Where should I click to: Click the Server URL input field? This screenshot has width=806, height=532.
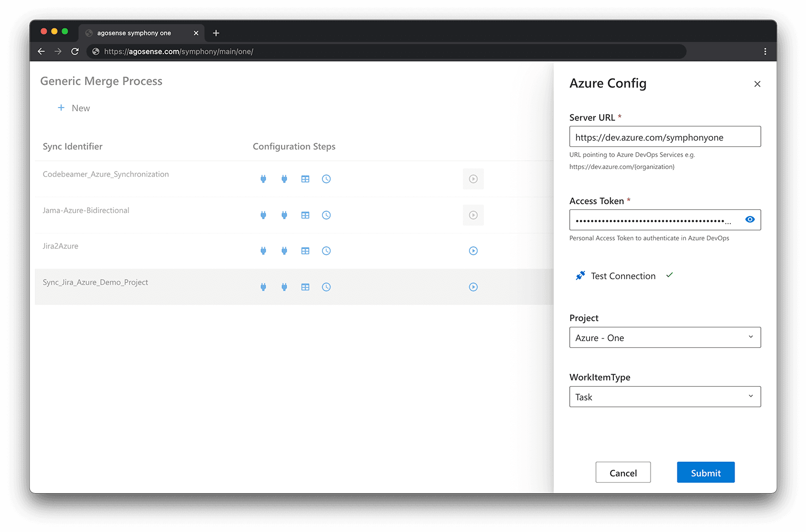coord(665,137)
